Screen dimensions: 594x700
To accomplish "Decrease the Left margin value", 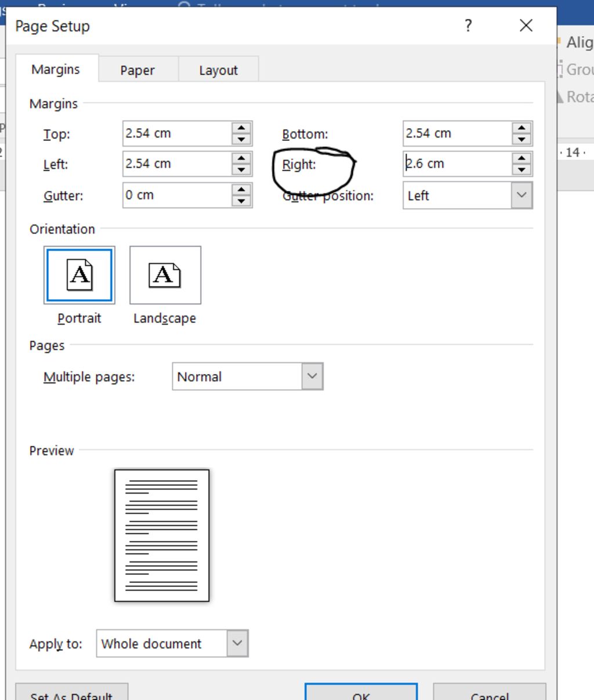I will (x=242, y=170).
